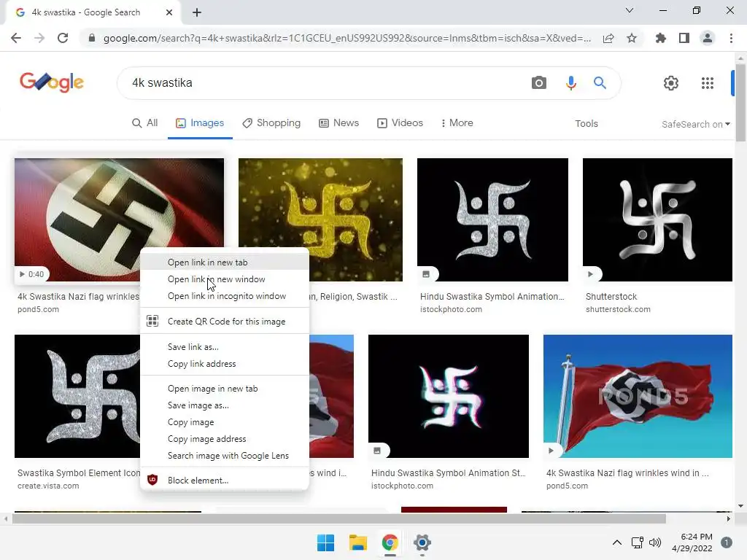747x560 pixels.
Task: Show hidden system tray icons
Action: (x=617, y=542)
